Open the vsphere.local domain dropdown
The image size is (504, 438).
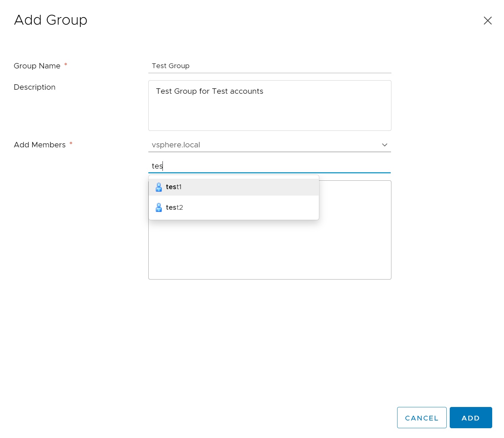(266, 145)
